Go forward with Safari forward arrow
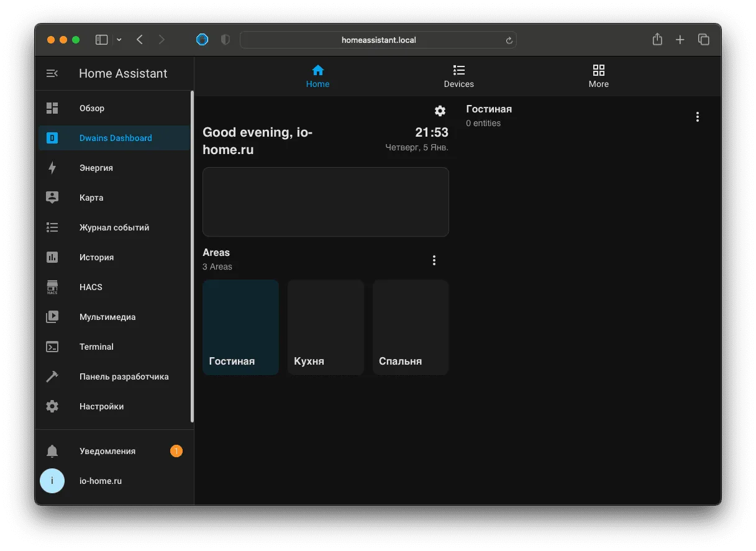 (x=162, y=40)
